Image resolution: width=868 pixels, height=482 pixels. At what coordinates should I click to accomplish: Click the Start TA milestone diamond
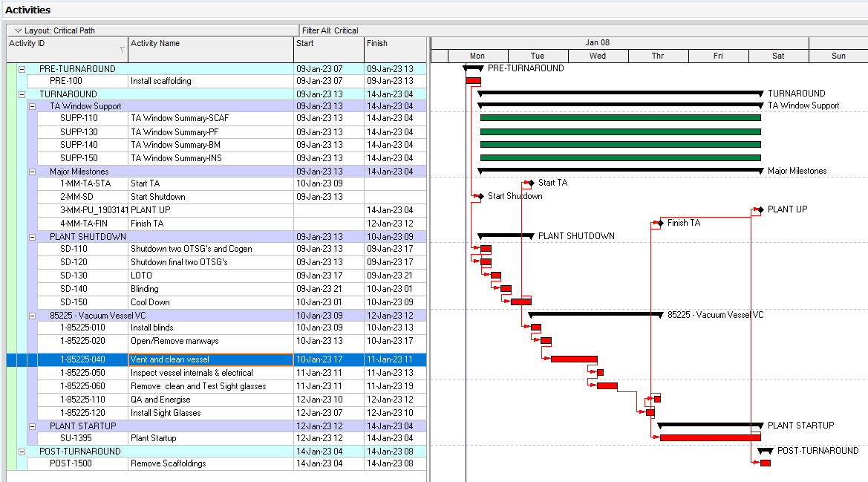coord(530,183)
